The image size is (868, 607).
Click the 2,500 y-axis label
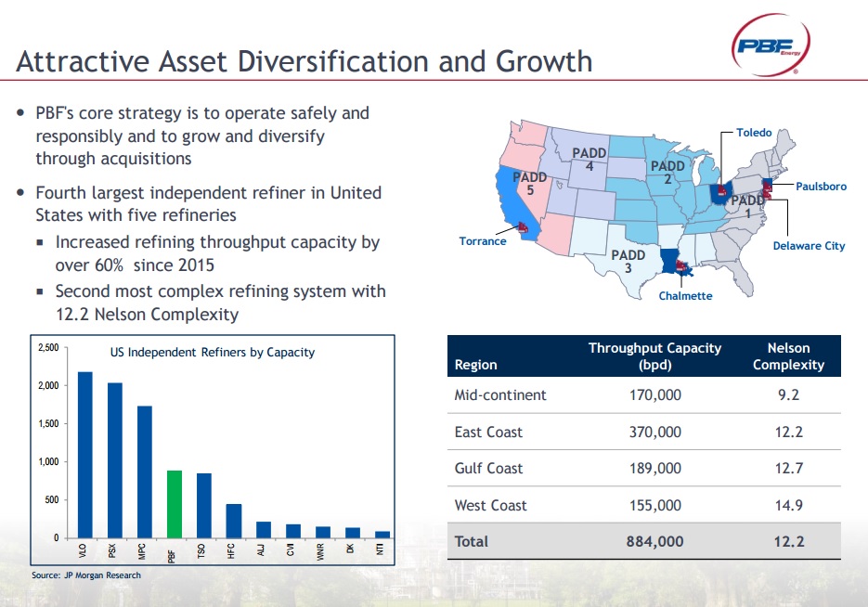(x=48, y=347)
